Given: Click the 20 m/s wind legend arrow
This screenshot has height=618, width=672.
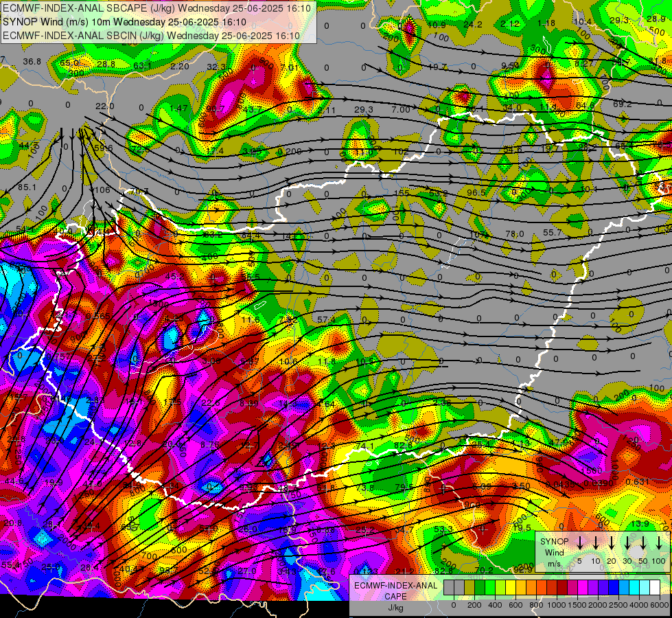Looking at the screenshot, I should coord(612,543).
